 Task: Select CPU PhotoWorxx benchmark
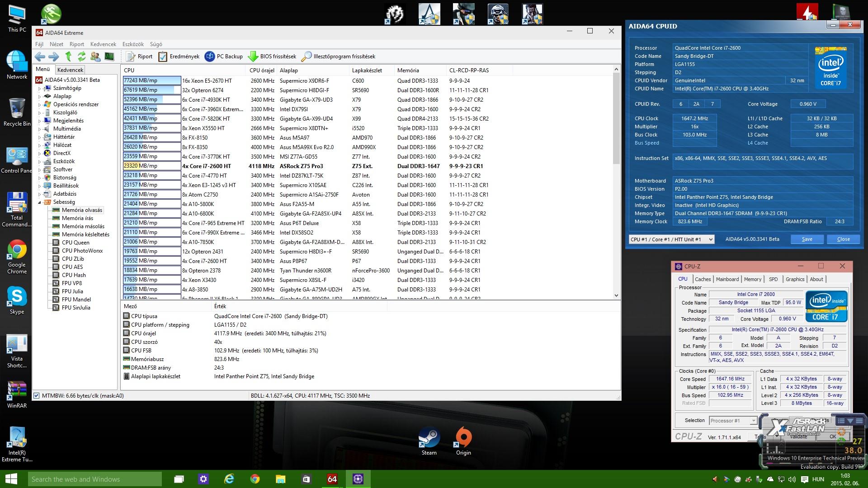tap(82, 251)
